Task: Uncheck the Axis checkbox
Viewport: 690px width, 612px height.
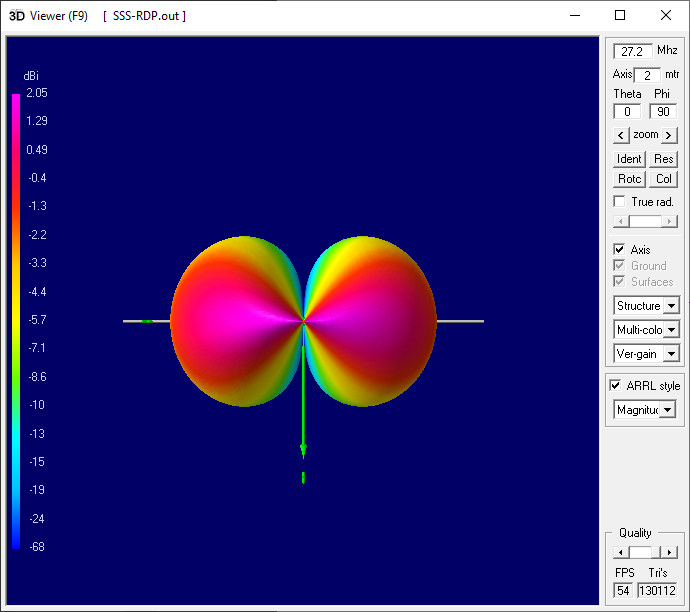Action: [620, 250]
